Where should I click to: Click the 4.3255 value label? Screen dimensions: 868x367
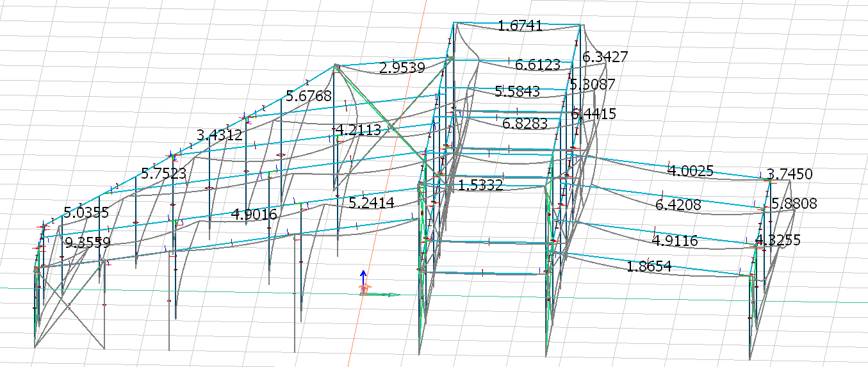click(778, 240)
